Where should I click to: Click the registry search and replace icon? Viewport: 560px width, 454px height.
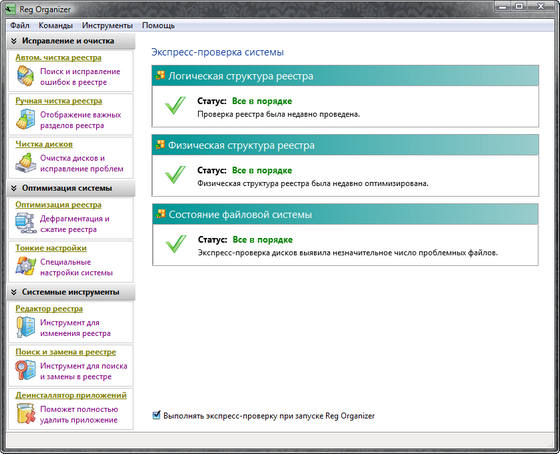[x=26, y=370]
